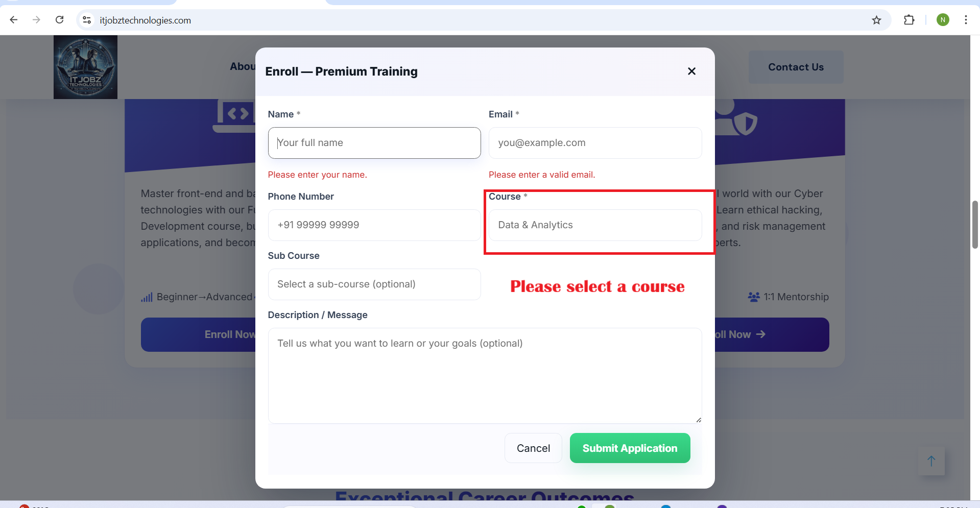Open the Course dropdown
The image size is (980, 508).
pos(595,225)
